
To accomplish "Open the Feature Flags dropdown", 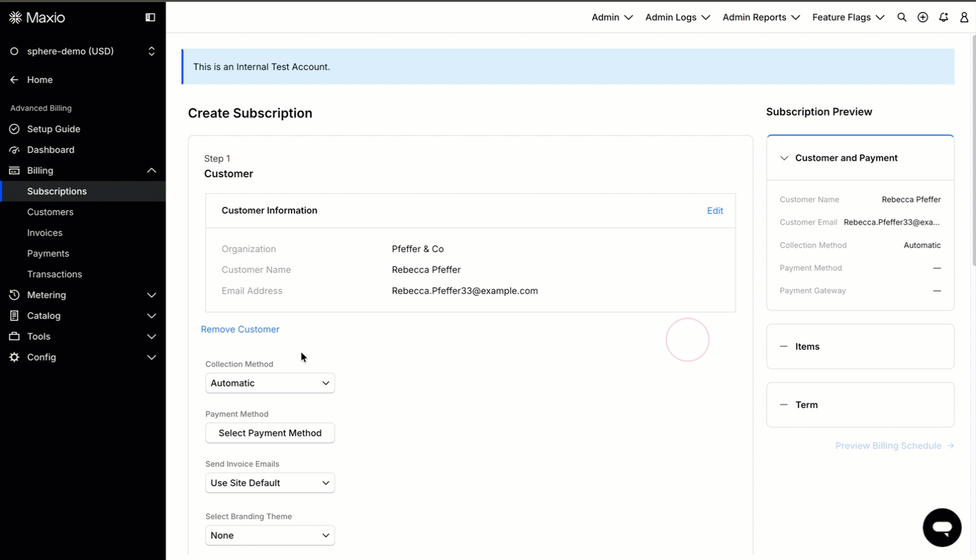I will tap(848, 17).
